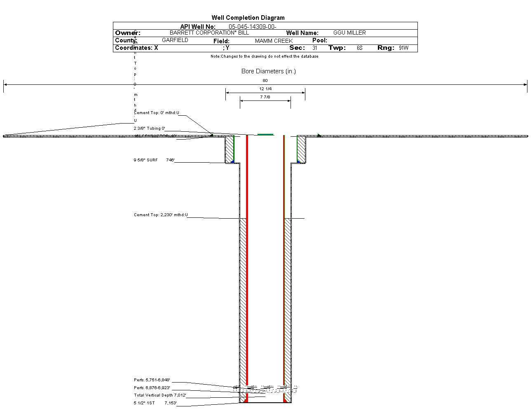
Task: Click the township value 6S
Action: click(x=359, y=48)
